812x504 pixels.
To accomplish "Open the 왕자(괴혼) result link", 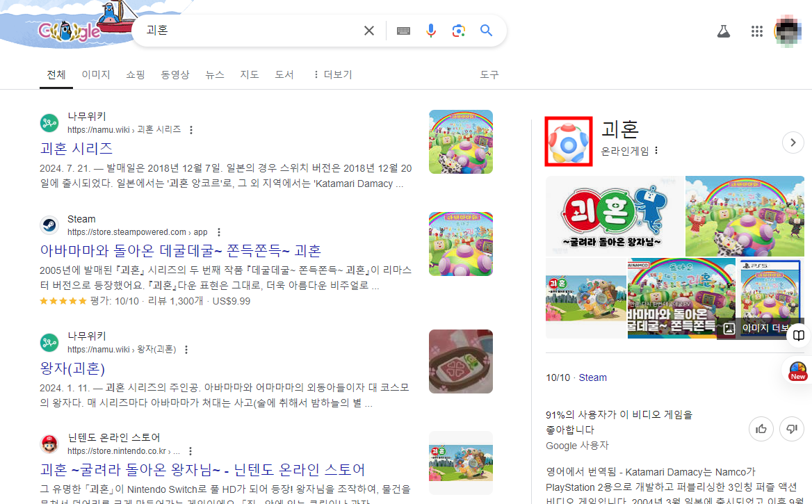I will coord(72,368).
